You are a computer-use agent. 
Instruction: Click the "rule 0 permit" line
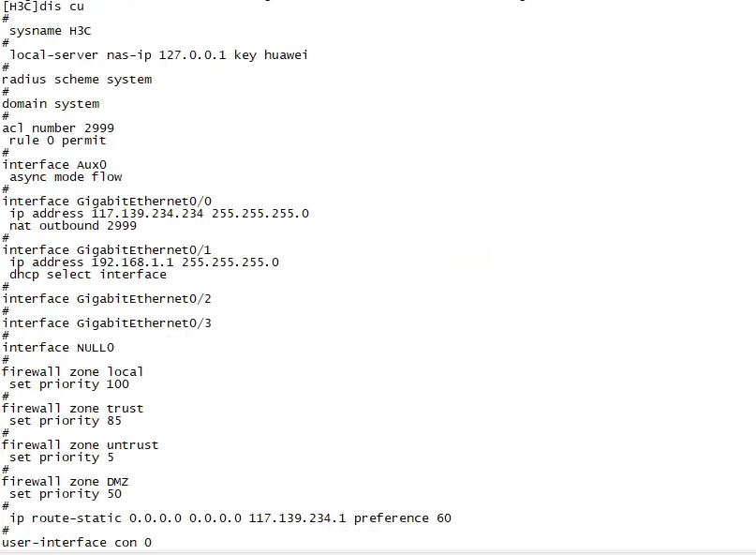pos(58,141)
